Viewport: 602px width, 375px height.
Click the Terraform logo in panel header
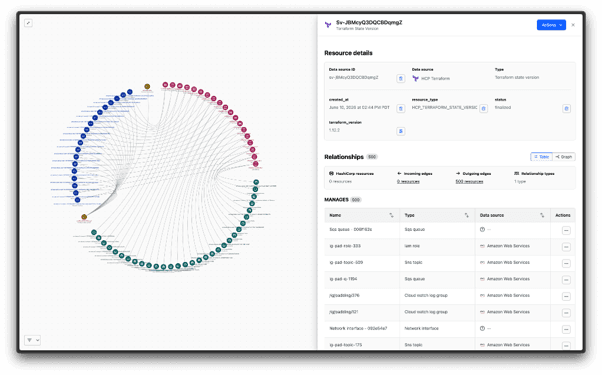point(328,25)
